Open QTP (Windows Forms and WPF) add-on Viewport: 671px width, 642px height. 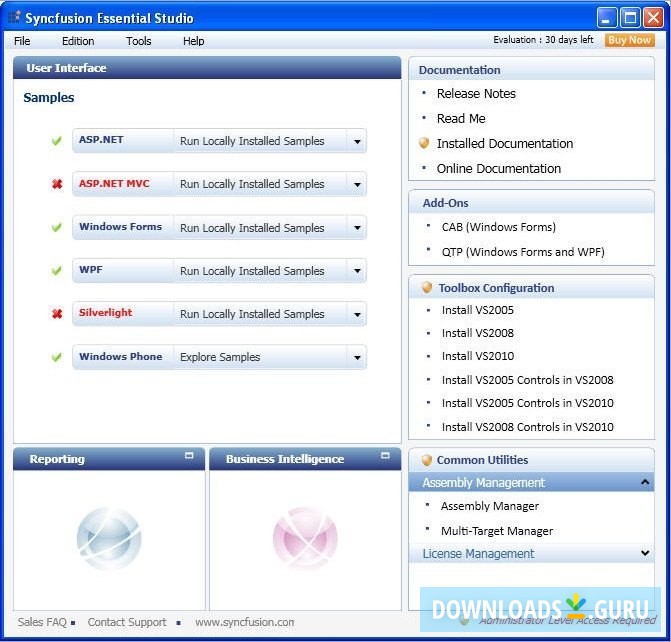coord(523,252)
